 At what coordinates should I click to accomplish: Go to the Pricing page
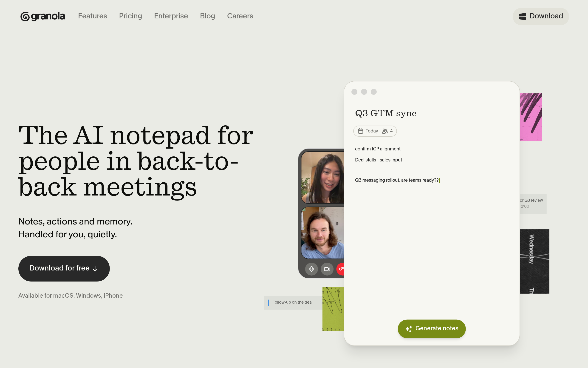(130, 16)
